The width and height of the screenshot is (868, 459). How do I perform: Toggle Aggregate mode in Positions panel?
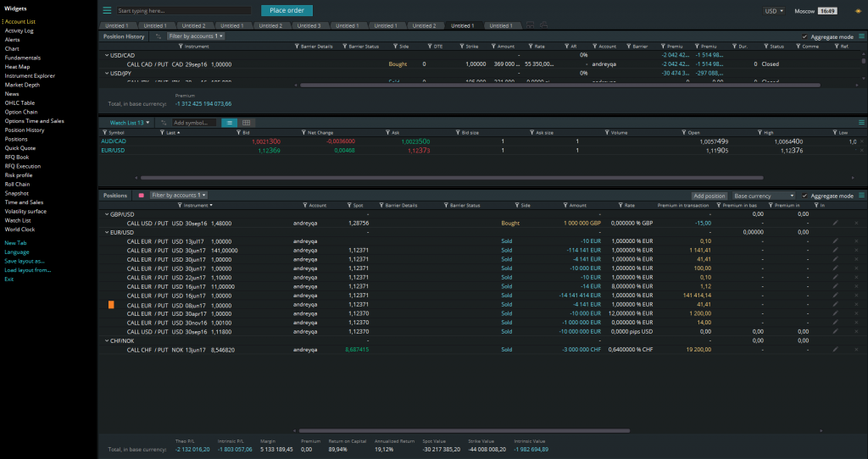[x=804, y=196]
